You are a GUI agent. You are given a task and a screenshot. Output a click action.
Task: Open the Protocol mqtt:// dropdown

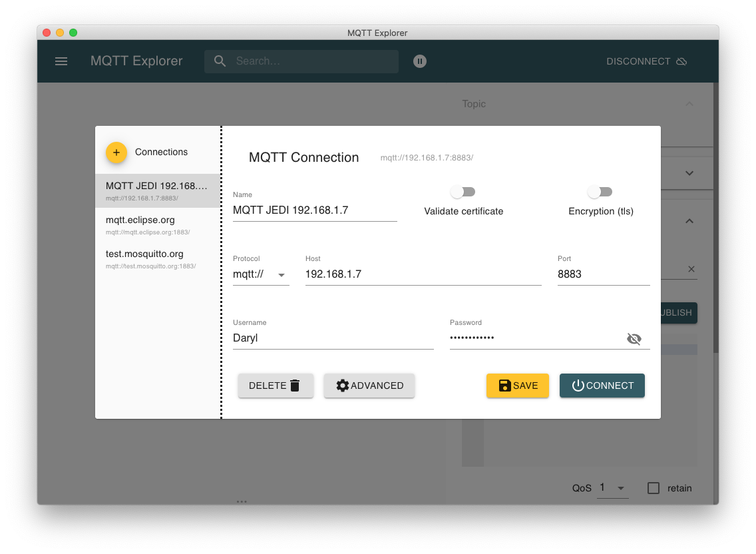coord(260,274)
